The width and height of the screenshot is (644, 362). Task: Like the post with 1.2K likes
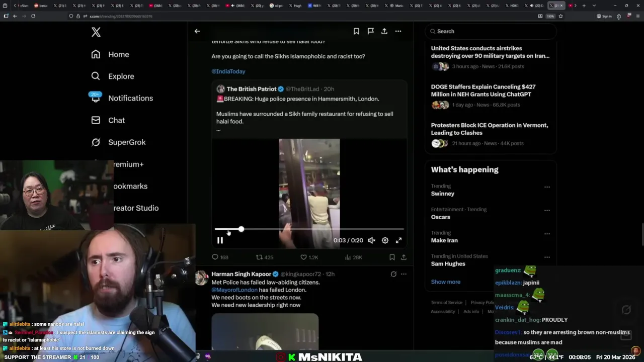309,257
